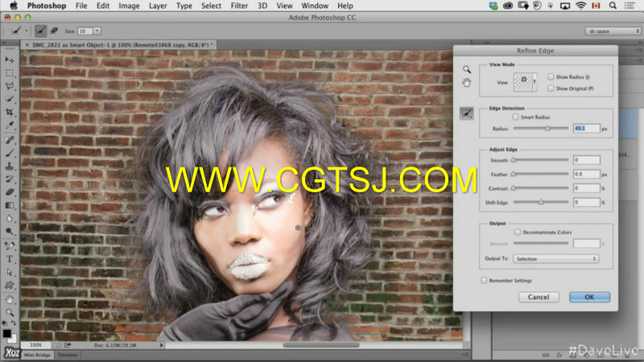Viewport: 644px width, 362px height.
Task: Open the Output To Selection dropdown
Action: click(x=555, y=258)
